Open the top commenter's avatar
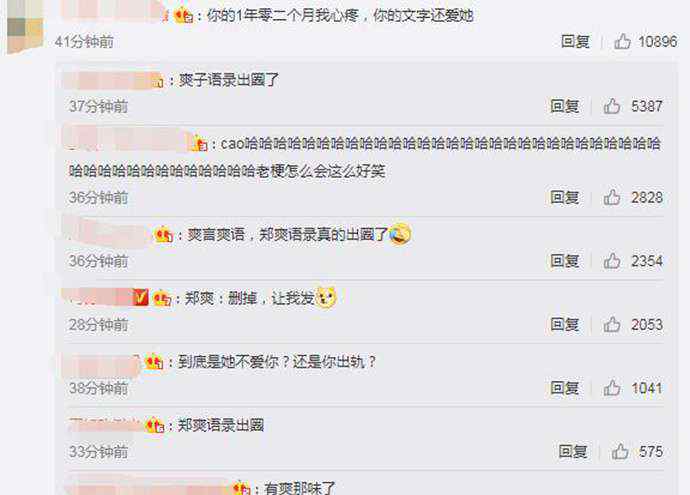690x495 pixels. (x=25, y=26)
